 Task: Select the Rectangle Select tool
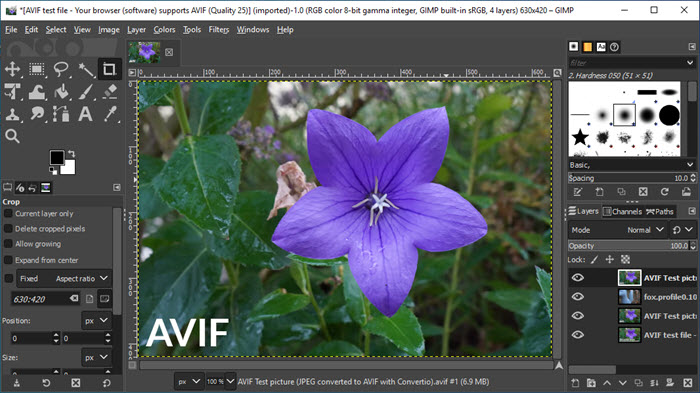(x=37, y=69)
